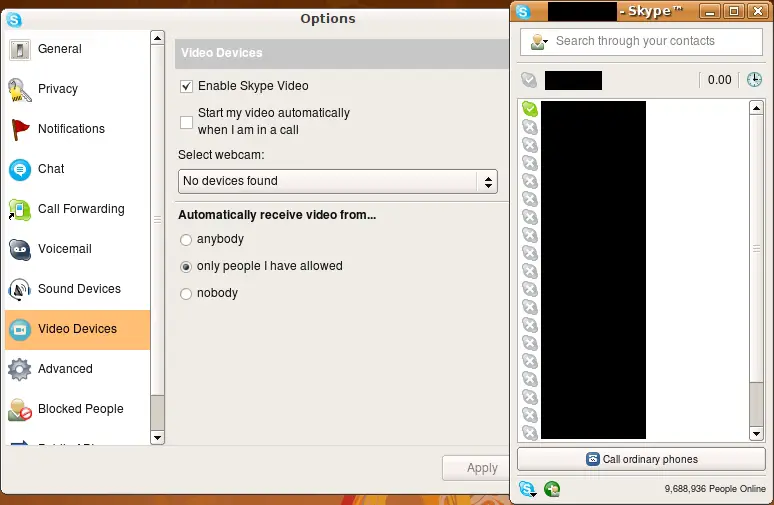Click the phone icon on Call ordinary phones
This screenshot has height=505, width=774.
coord(592,459)
